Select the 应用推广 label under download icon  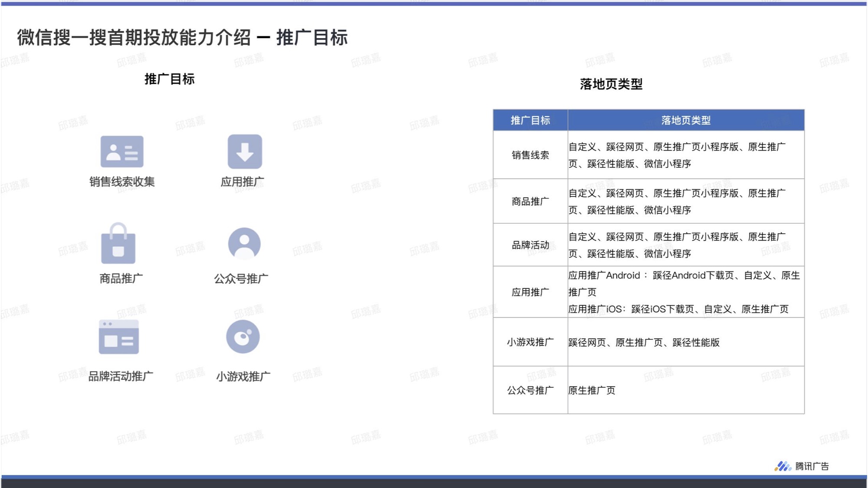[242, 182]
